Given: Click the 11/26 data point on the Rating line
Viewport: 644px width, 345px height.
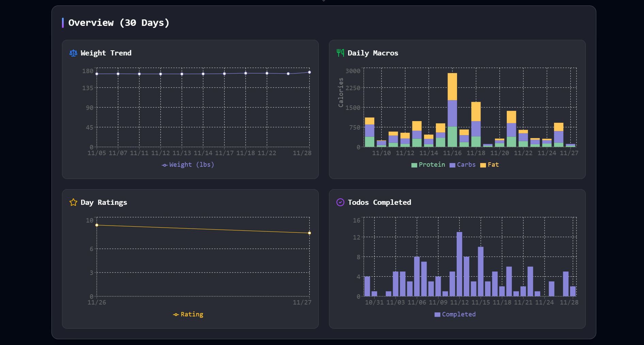Looking at the screenshot, I should [x=97, y=225].
